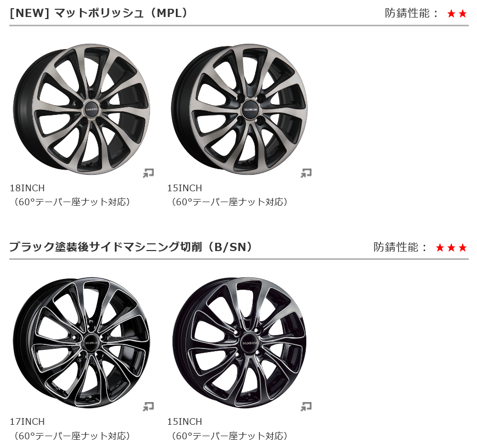The width and height of the screenshot is (477, 448).
Task: Select the 18INCH matte polish wheel image
Action: point(81,109)
